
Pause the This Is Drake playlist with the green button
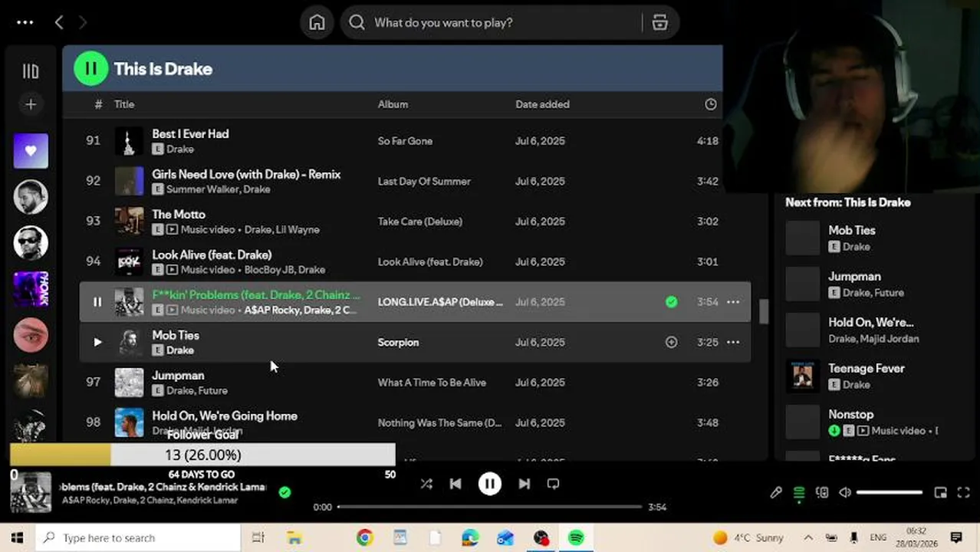[x=90, y=68]
